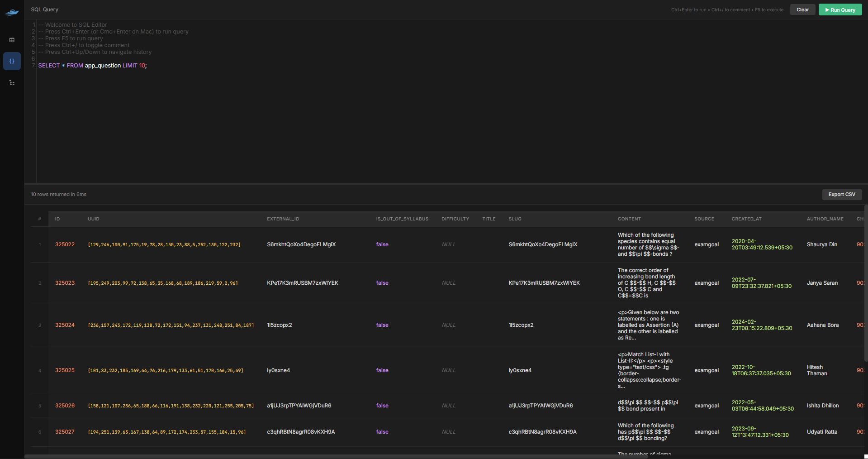Image resolution: width=868 pixels, height=459 pixels.
Task: Export results with Export CSV
Action: 841,194
